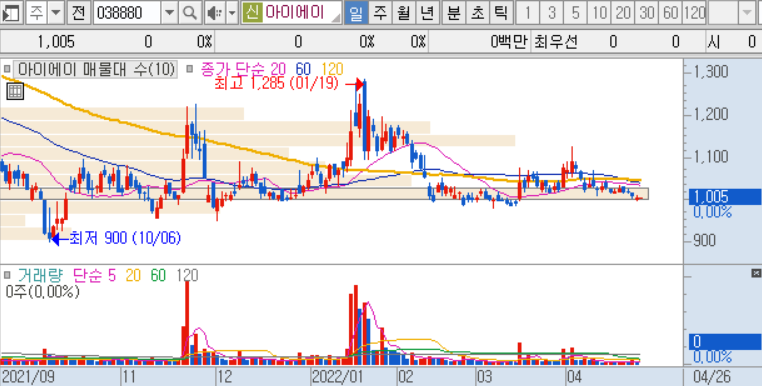Click the 아이에이 매물대 수(10) indicator label

pos(95,69)
